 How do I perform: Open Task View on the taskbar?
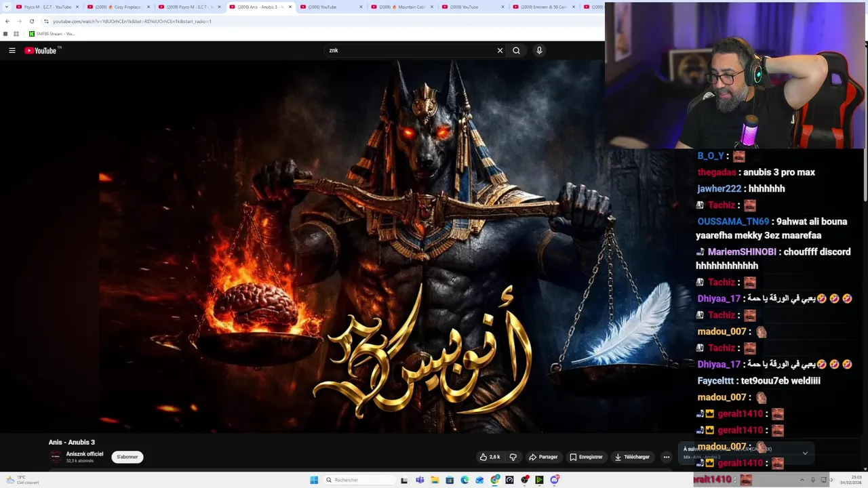click(404, 480)
